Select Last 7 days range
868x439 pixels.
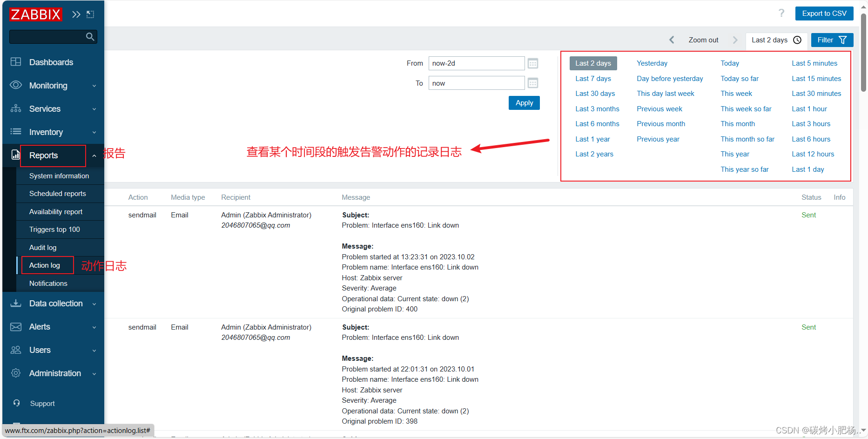coord(593,79)
